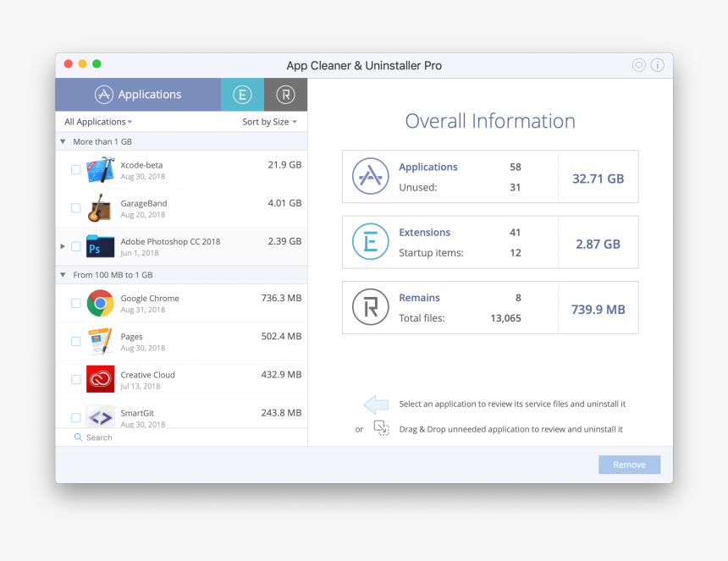728x561 pixels.
Task: Click the left-pointing arrow hint icon
Action: pyautogui.click(x=376, y=404)
